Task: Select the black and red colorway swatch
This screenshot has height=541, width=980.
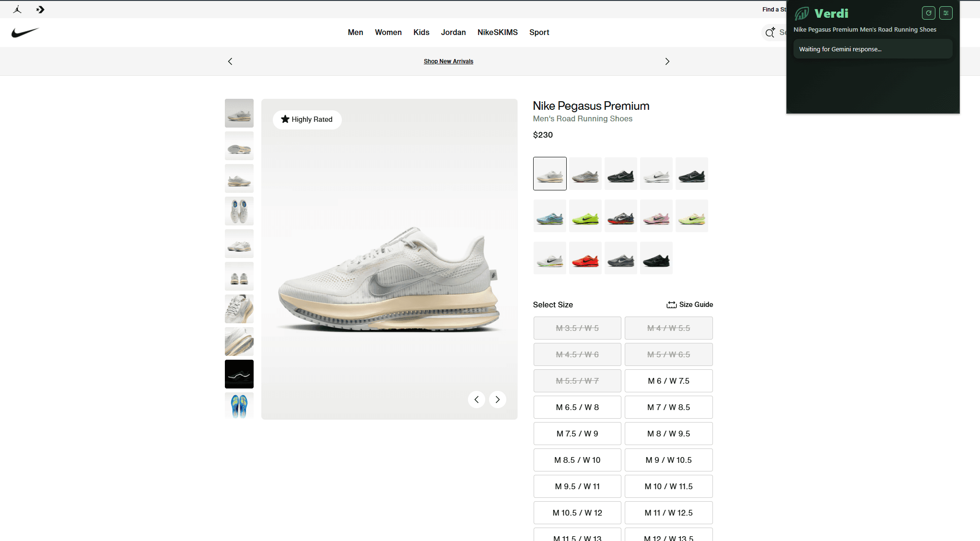Action: 621,216
